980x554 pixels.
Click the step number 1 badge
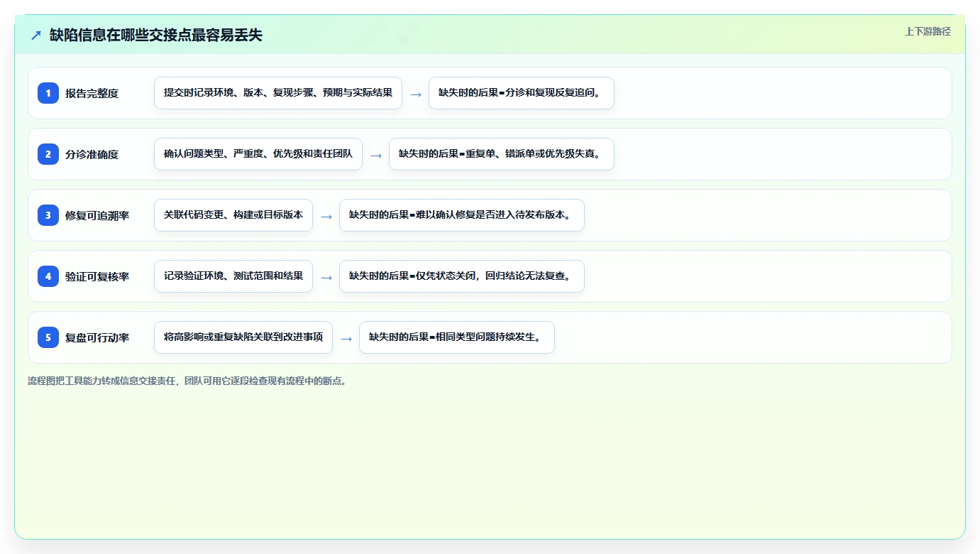(x=48, y=93)
